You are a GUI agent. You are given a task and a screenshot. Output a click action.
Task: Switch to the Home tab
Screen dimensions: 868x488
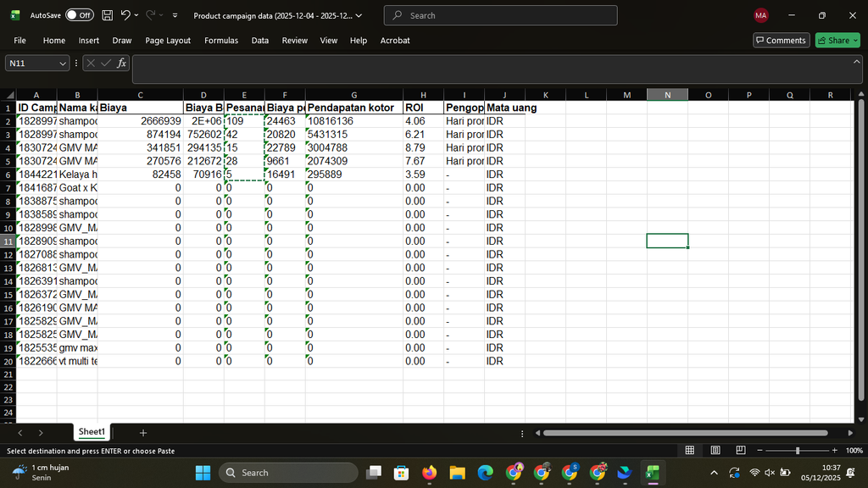(54, 41)
